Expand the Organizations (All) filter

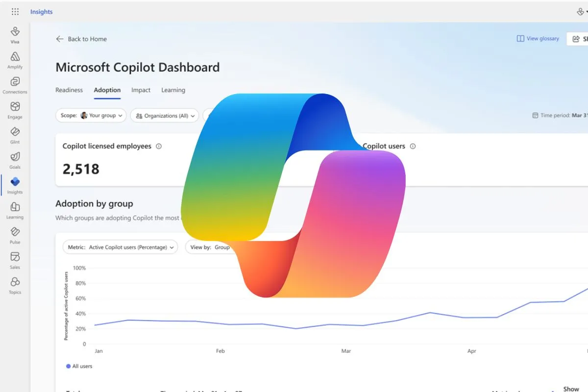[x=165, y=115]
